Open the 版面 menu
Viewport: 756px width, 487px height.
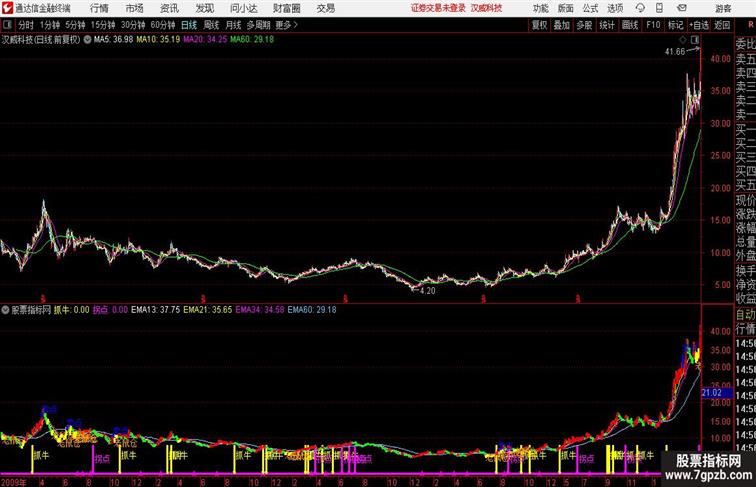(565, 8)
